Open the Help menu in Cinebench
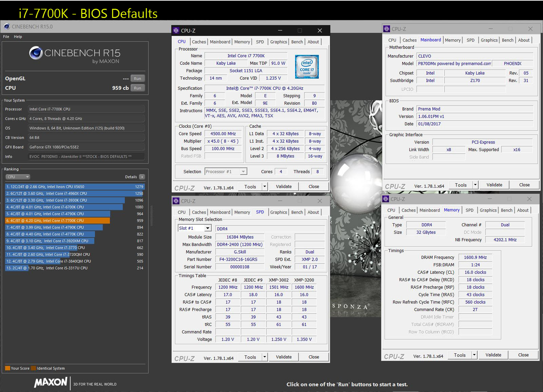543x392 pixels. 18,37
